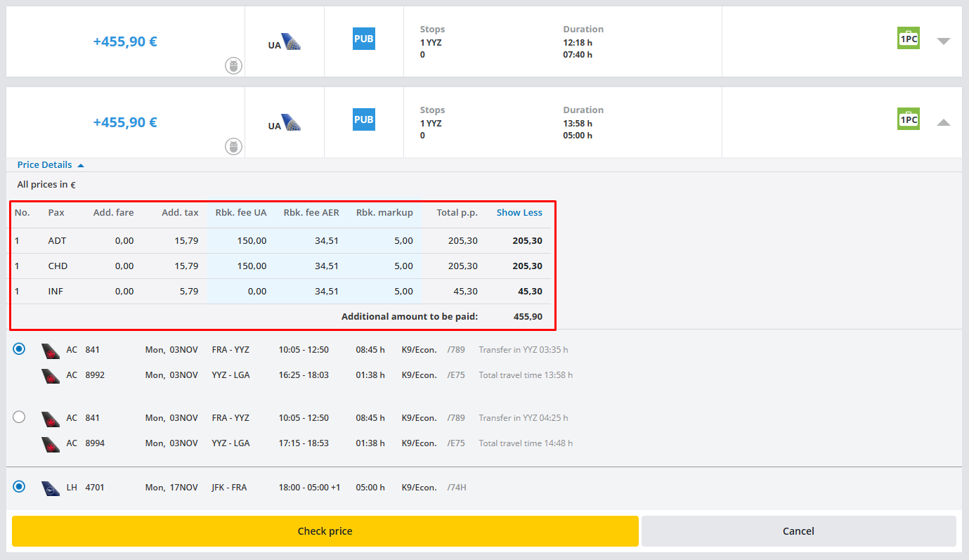Click Lufthansa logo beside flight LH 4701

pos(51,488)
